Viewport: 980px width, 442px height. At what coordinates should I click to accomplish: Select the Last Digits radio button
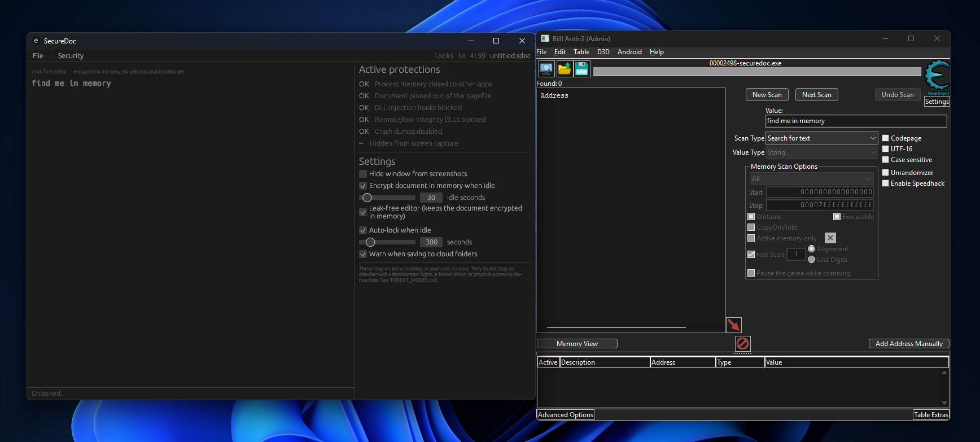[812, 260]
